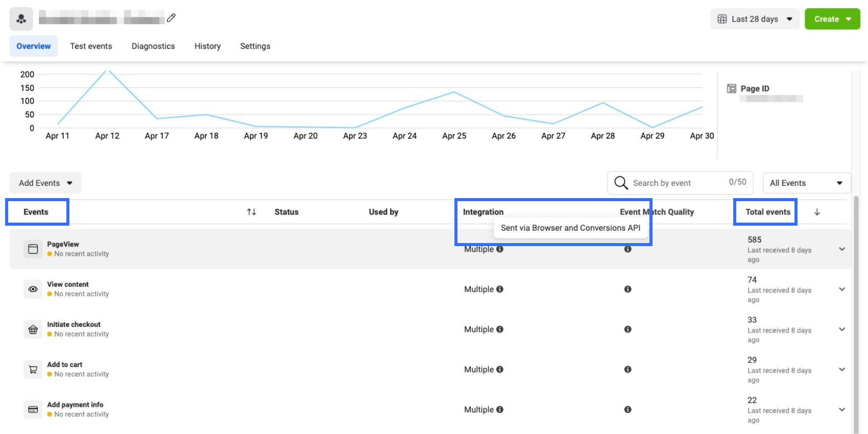
Task: Click the Add payment info card icon
Action: pyautogui.click(x=33, y=409)
